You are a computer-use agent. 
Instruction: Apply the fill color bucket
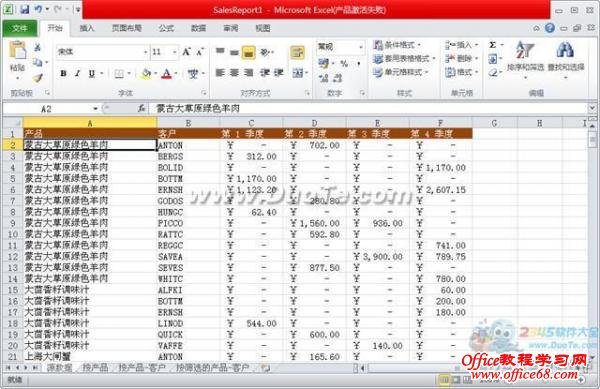pos(146,73)
